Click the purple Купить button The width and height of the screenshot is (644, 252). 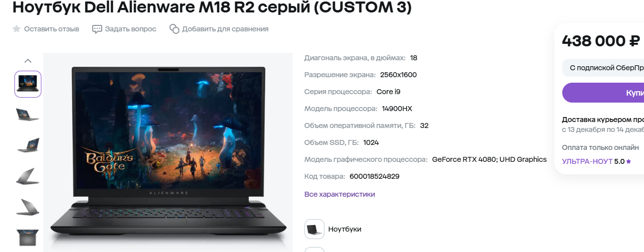(x=603, y=93)
